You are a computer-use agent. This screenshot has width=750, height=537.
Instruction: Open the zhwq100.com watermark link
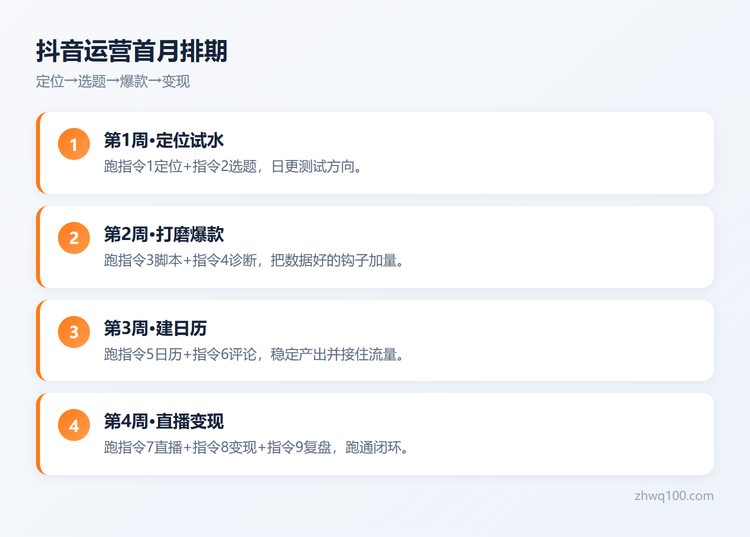click(x=674, y=496)
